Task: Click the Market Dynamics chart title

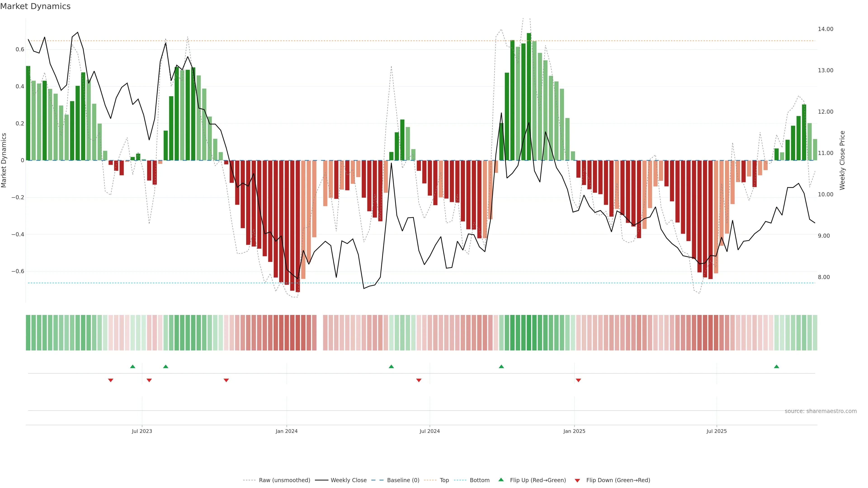Action: (35, 6)
